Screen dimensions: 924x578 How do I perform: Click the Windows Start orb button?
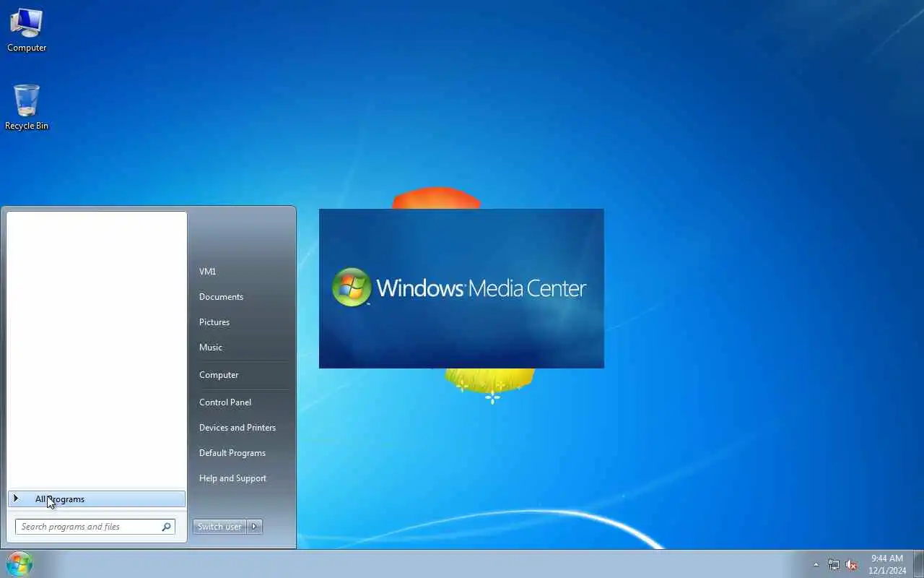click(x=19, y=564)
